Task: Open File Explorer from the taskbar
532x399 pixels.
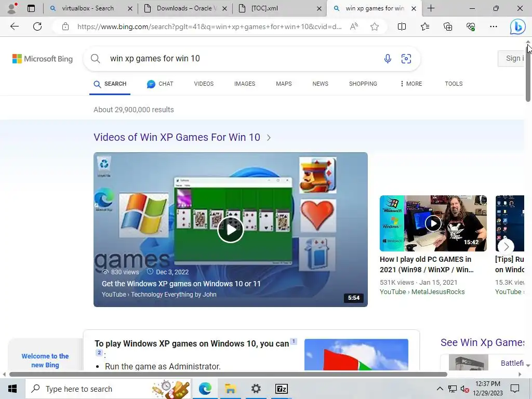Action: point(230,389)
